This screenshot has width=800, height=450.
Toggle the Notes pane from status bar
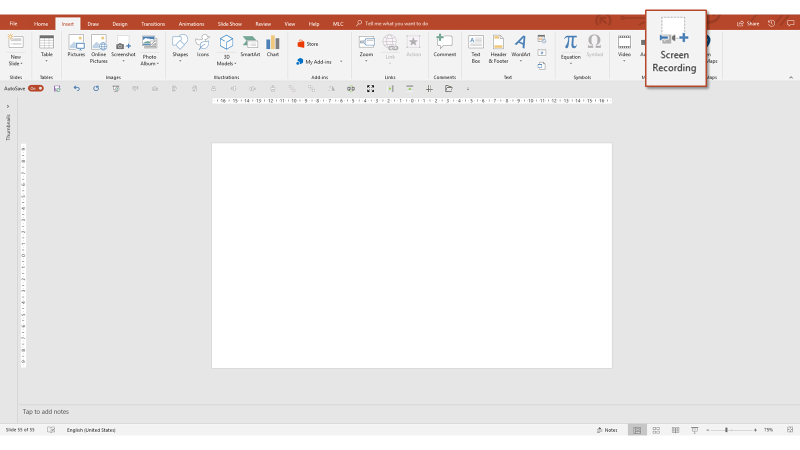tap(607, 430)
